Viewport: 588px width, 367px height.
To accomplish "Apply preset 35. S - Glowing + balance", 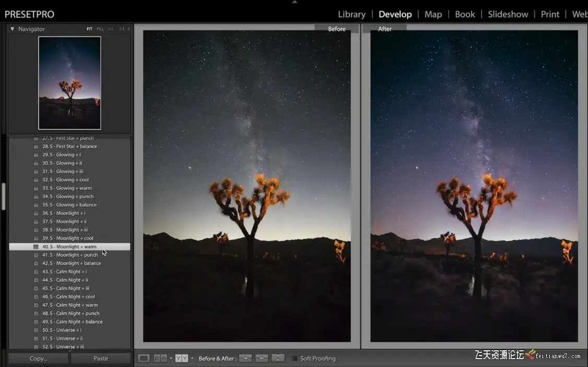I will point(70,205).
